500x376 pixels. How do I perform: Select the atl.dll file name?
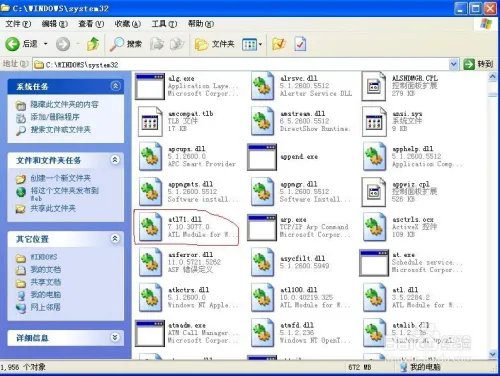[405, 290]
